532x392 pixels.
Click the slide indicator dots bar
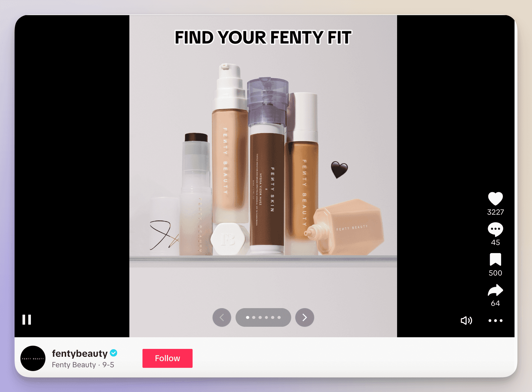click(263, 317)
